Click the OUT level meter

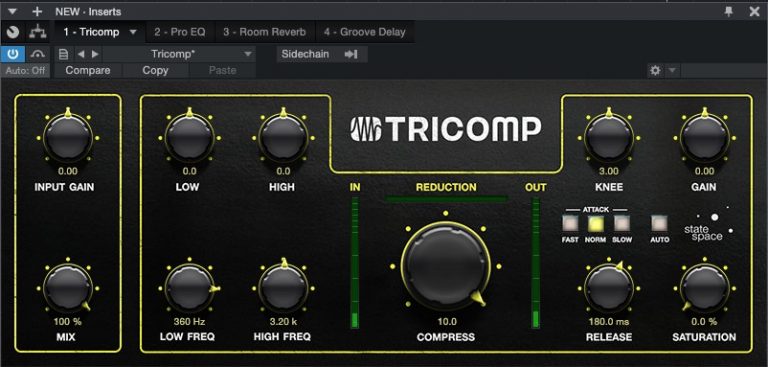[536, 263]
